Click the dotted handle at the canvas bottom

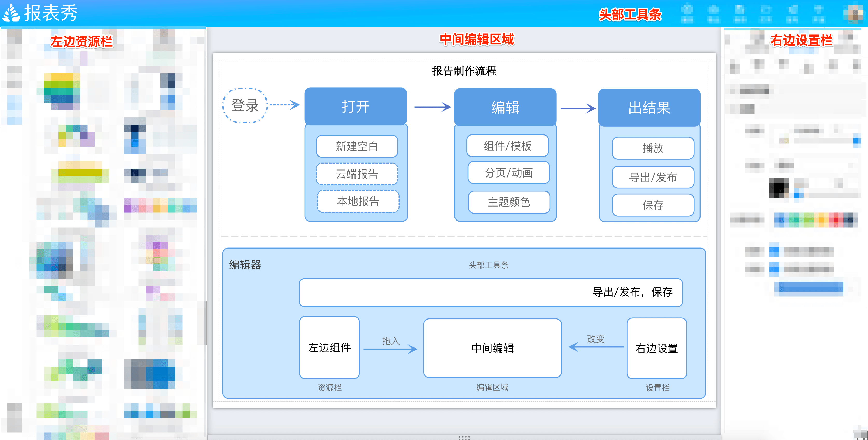[x=464, y=438]
